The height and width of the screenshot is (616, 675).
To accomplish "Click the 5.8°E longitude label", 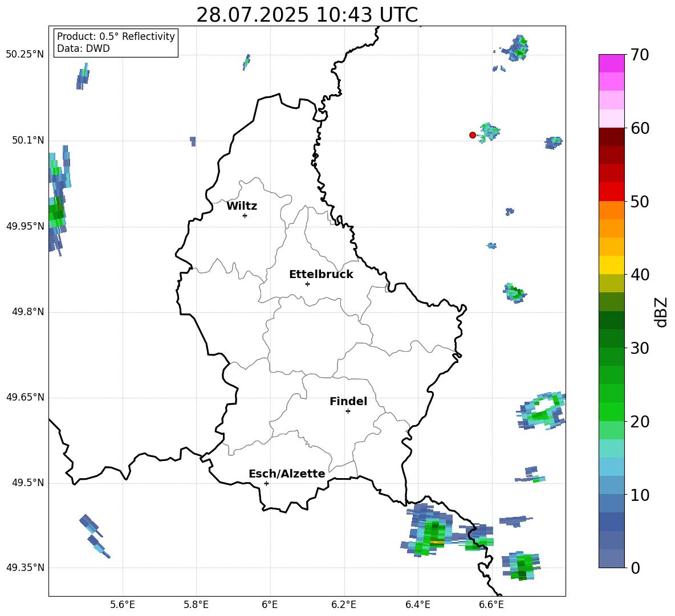I will 196,605.
